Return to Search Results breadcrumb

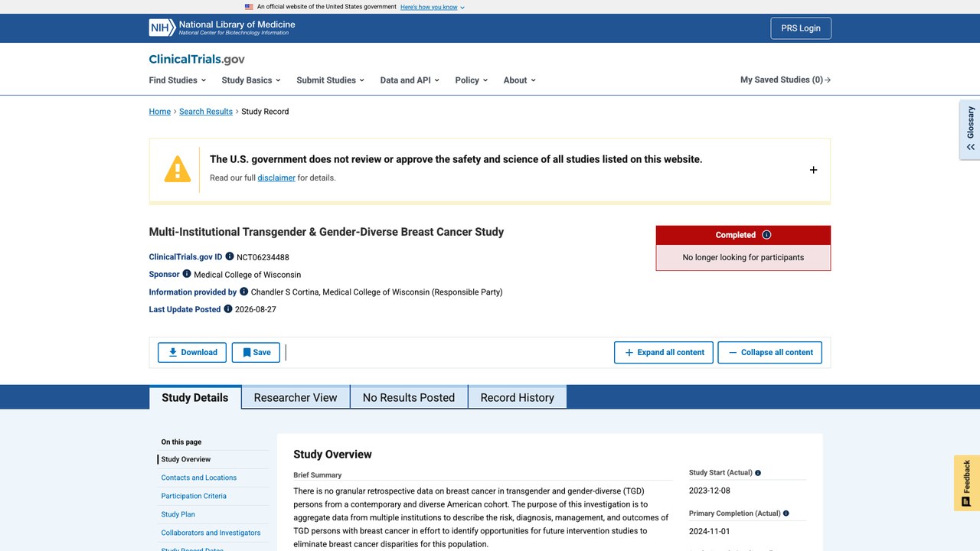coord(206,112)
